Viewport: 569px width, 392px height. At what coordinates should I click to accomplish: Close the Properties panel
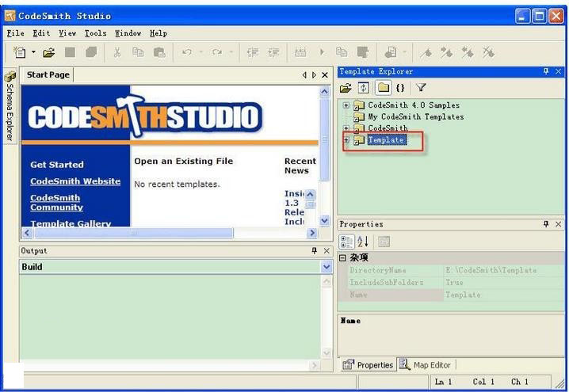coord(559,224)
